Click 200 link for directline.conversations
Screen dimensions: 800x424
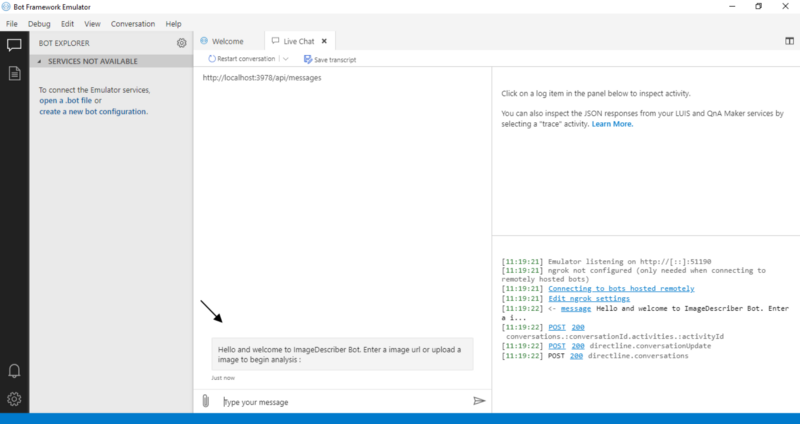coord(576,356)
